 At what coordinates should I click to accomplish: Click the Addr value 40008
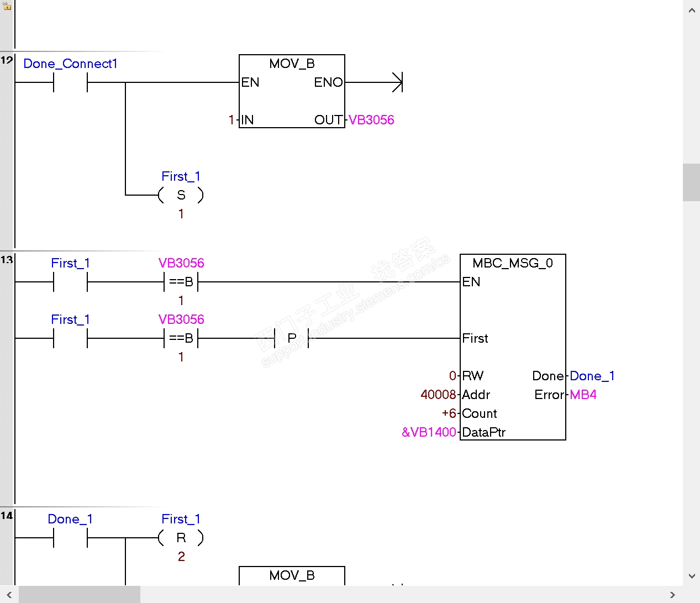point(439,395)
